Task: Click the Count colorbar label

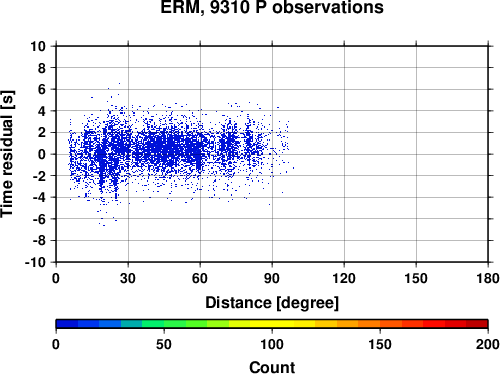Action: click(x=272, y=367)
